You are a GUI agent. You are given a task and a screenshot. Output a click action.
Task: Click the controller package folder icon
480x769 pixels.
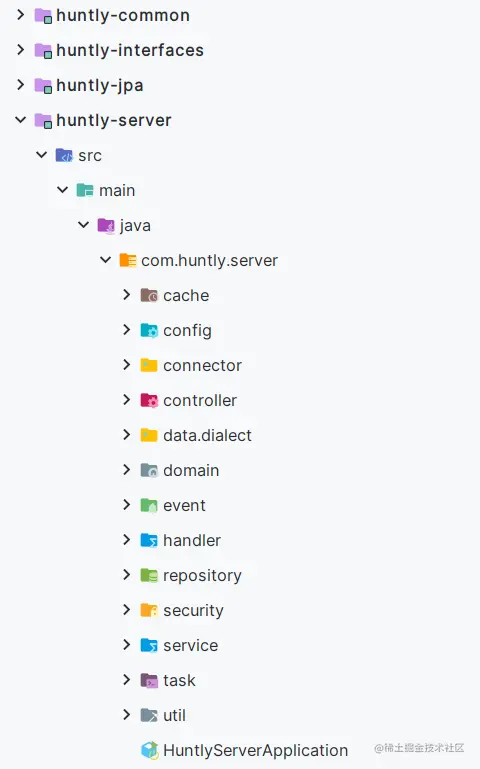click(x=149, y=400)
